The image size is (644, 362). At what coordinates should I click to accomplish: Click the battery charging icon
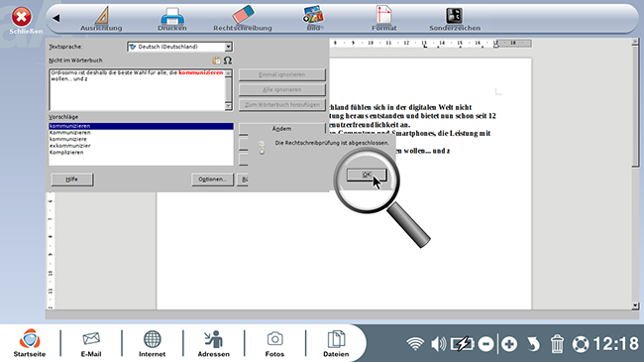pyautogui.click(x=463, y=343)
